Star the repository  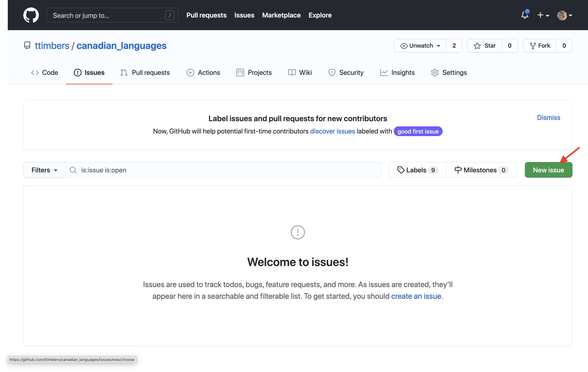point(485,46)
